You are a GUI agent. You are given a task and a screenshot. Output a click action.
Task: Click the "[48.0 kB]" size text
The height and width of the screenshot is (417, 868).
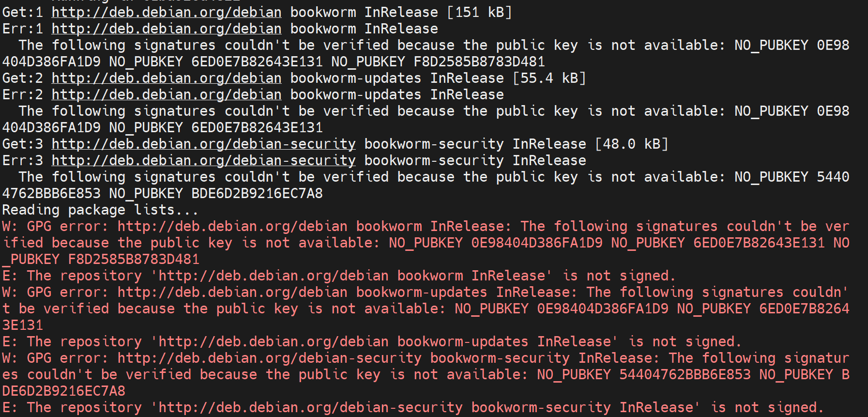(x=632, y=144)
